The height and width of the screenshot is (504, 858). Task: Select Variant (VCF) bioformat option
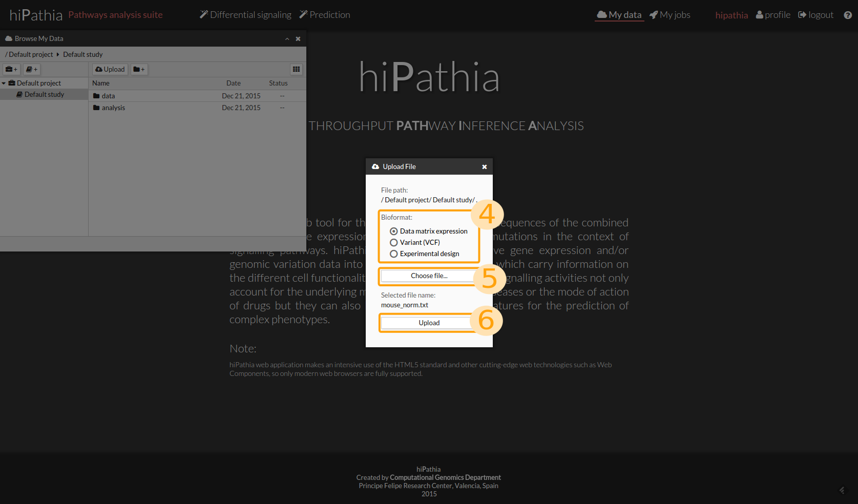pyautogui.click(x=394, y=243)
